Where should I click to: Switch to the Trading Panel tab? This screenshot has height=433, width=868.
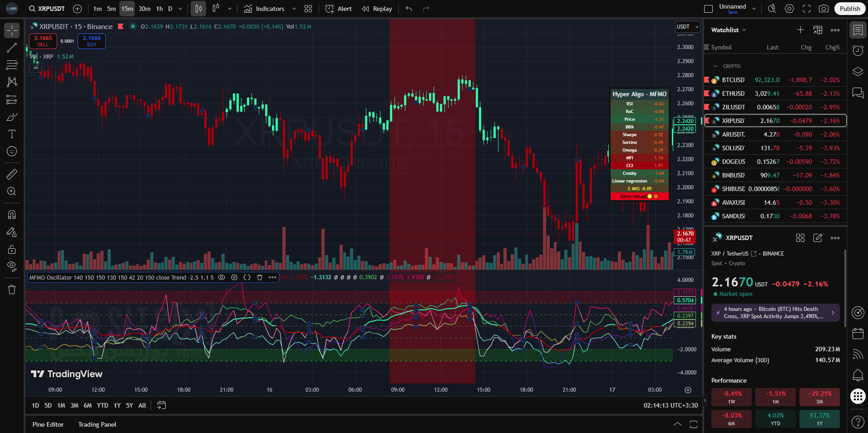click(97, 424)
